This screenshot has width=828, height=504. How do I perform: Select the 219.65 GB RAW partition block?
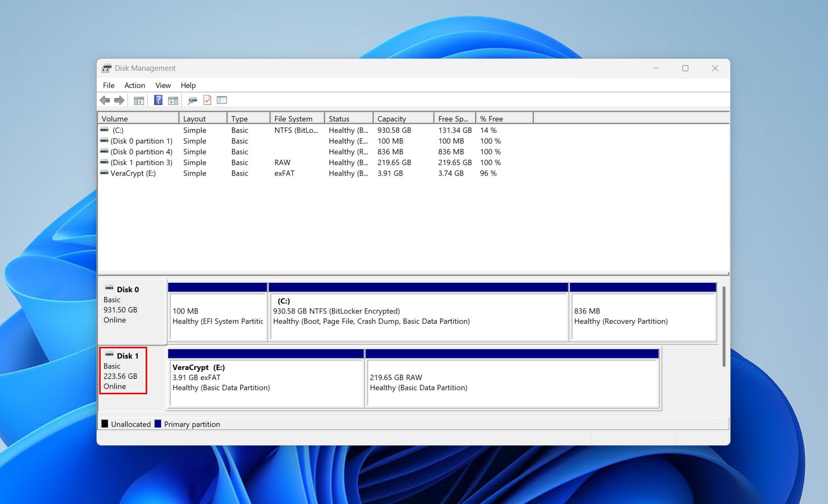coord(513,378)
